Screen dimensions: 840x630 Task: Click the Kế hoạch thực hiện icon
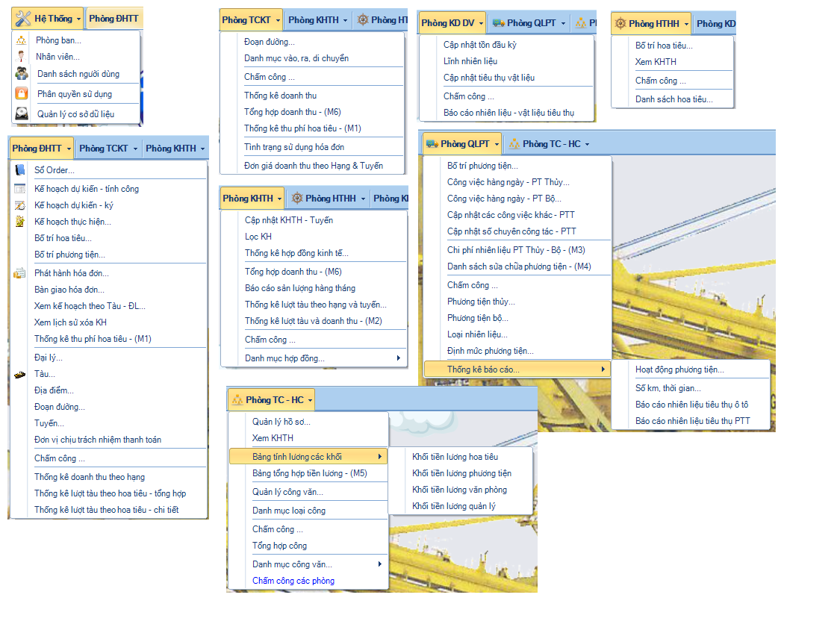[x=20, y=222]
